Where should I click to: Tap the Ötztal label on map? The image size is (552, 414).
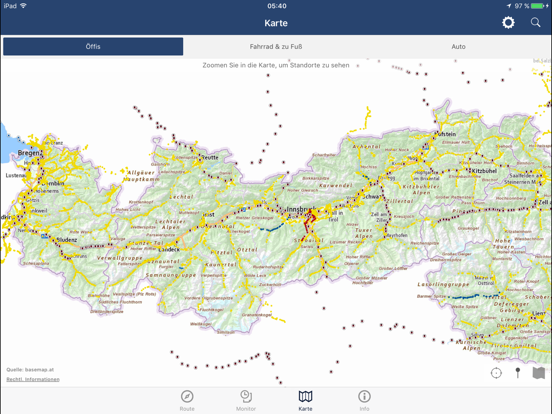[247, 250]
